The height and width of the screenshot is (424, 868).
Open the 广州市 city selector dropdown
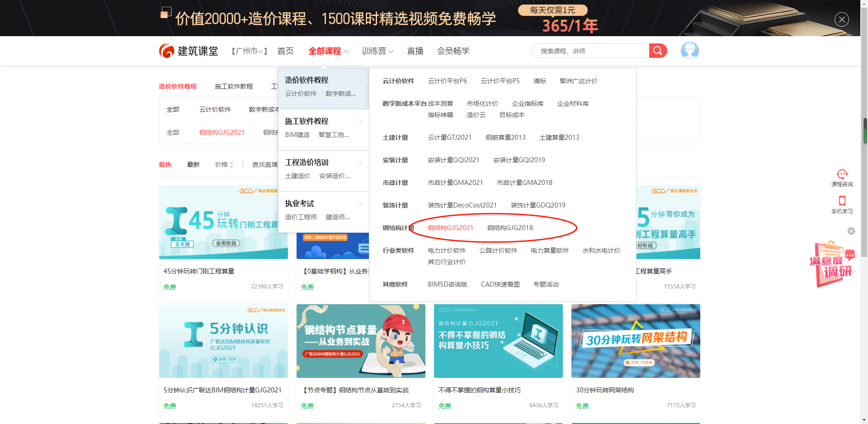coord(249,51)
